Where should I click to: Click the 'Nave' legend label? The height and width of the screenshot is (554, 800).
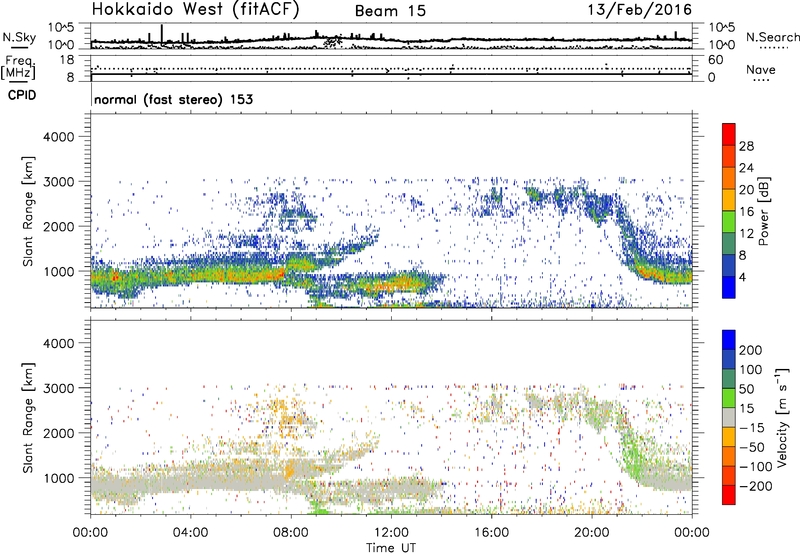pyautogui.click(x=760, y=70)
